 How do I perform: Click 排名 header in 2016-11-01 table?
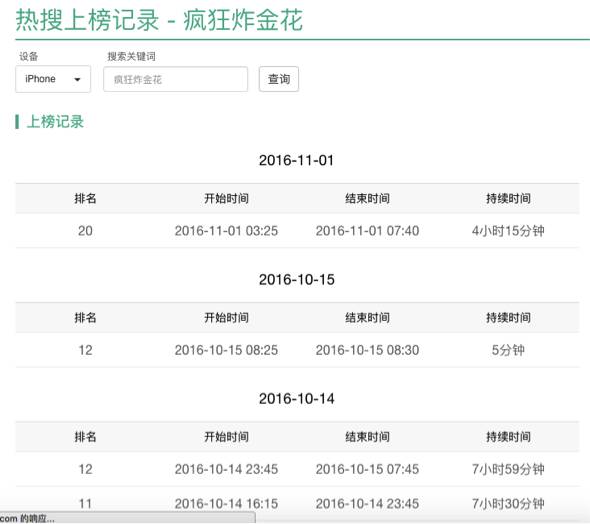point(85,198)
